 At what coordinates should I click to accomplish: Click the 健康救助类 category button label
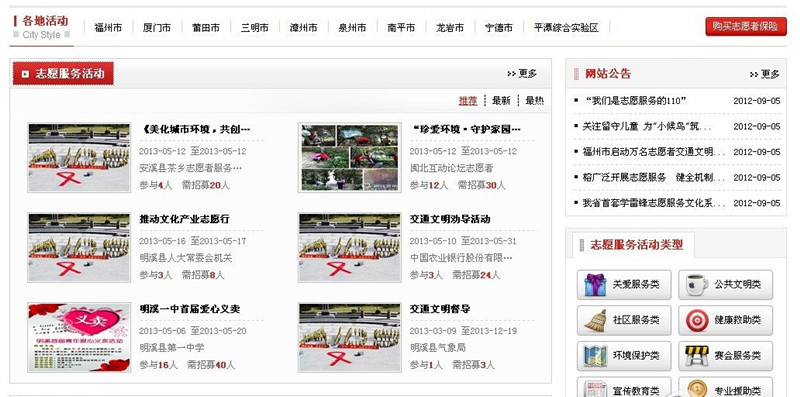[737, 320]
